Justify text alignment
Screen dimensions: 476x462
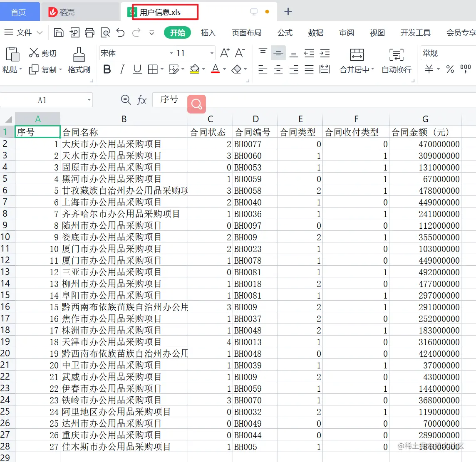pos(309,69)
